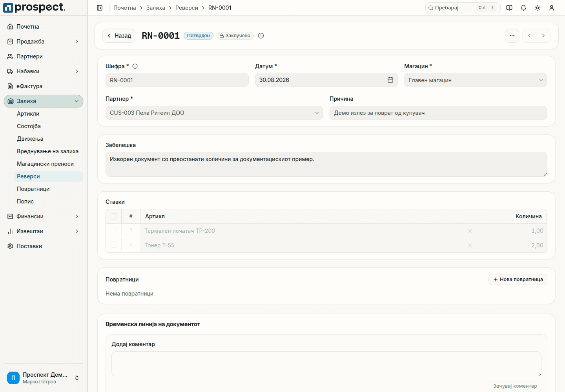Expand the Набавки sidebar section
Image resolution: width=565 pixels, height=392 pixels.
(x=44, y=71)
